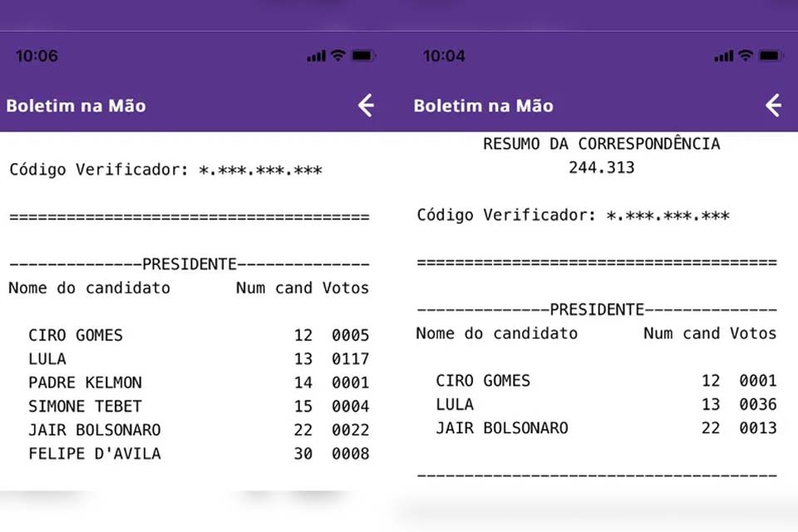Screen dimensions: 798x532
Task: Click the Boletim na Mão title above 0117 votes
Action: pos(76,106)
